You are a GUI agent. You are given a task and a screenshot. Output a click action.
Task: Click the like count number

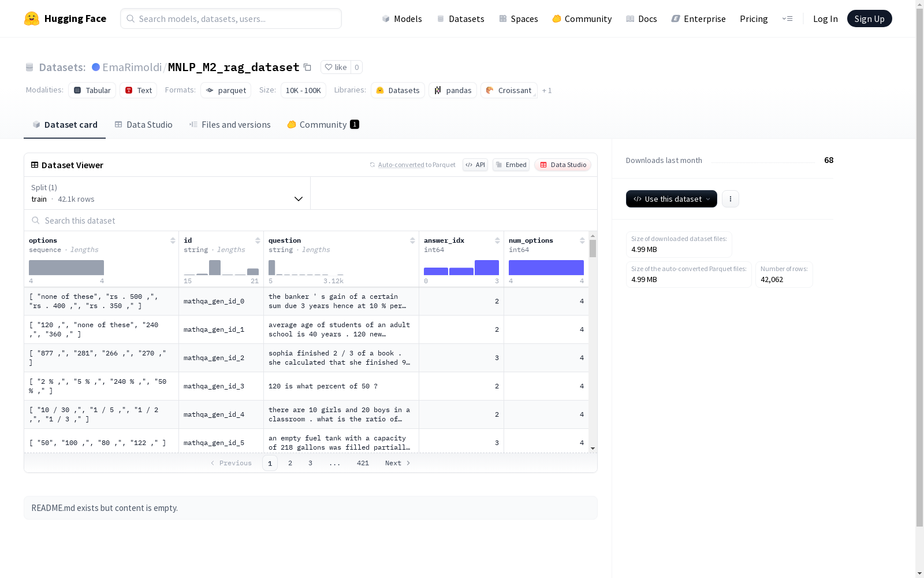[x=357, y=67]
